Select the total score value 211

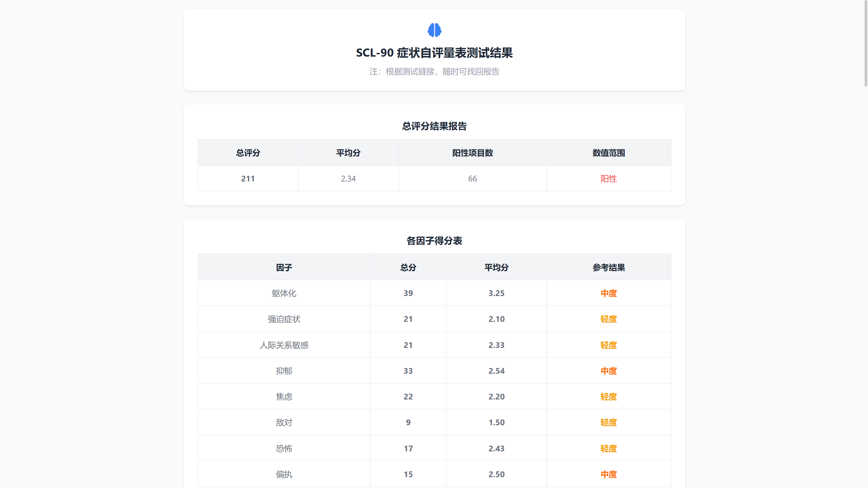click(248, 178)
